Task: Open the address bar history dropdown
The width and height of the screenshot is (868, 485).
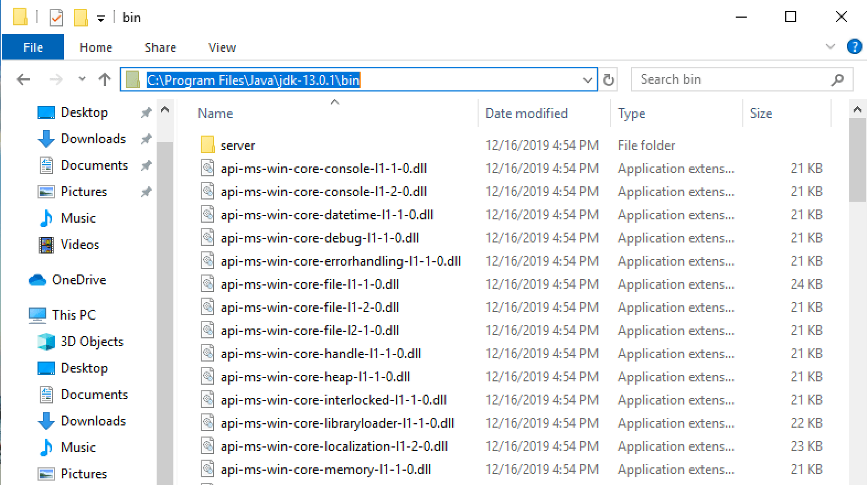Action: coord(588,80)
